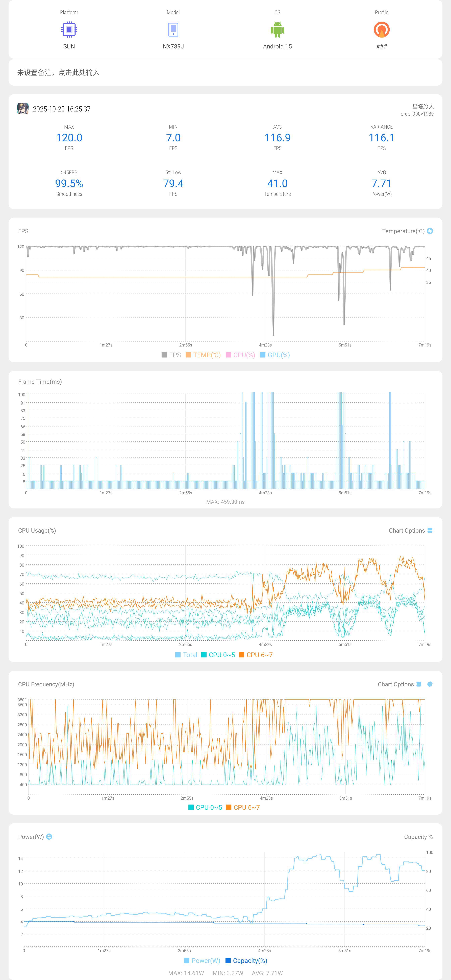Open the game avatar beside the timestamp
The image size is (451, 980).
[x=23, y=109]
